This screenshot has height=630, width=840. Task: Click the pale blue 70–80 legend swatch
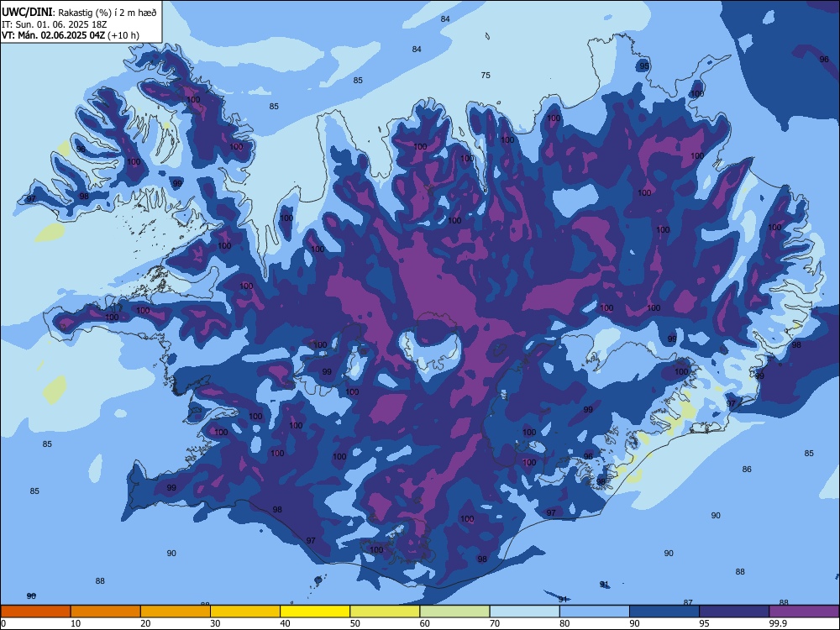pos(525,612)
